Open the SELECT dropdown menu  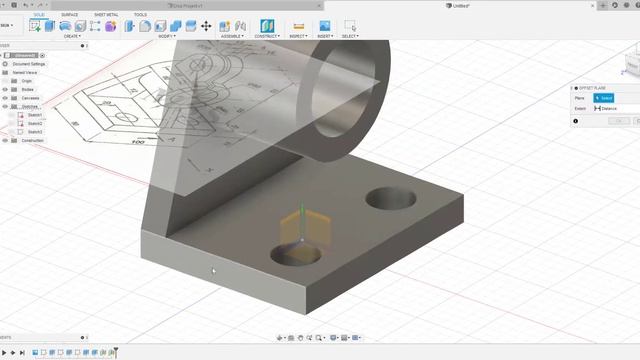pyautogui.click(x=350, y=36)
